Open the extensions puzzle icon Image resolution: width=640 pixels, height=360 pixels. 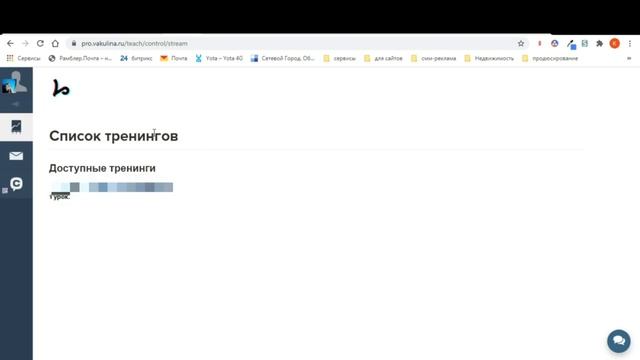click(x=600, y=43)
